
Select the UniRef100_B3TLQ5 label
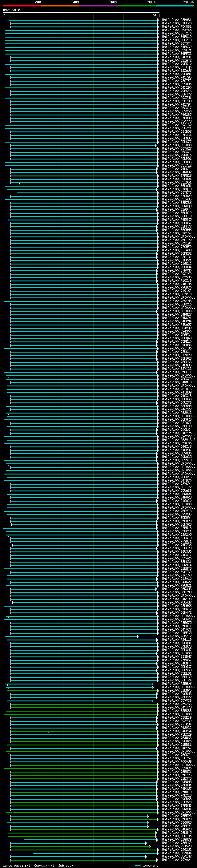(x=177, y=67)
